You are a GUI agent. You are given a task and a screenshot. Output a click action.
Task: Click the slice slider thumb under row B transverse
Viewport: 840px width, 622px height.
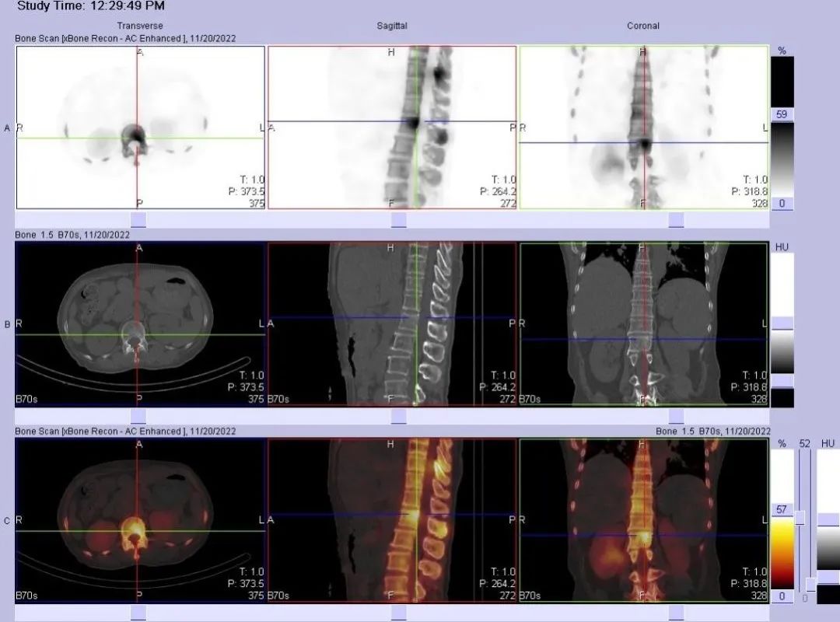pos(138,416)
